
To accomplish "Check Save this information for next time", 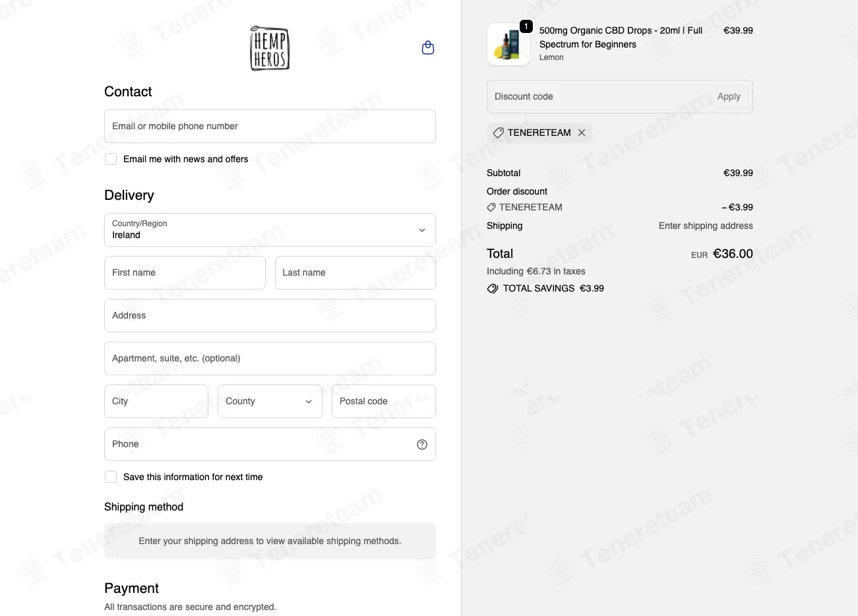I will tap(111, 477).
